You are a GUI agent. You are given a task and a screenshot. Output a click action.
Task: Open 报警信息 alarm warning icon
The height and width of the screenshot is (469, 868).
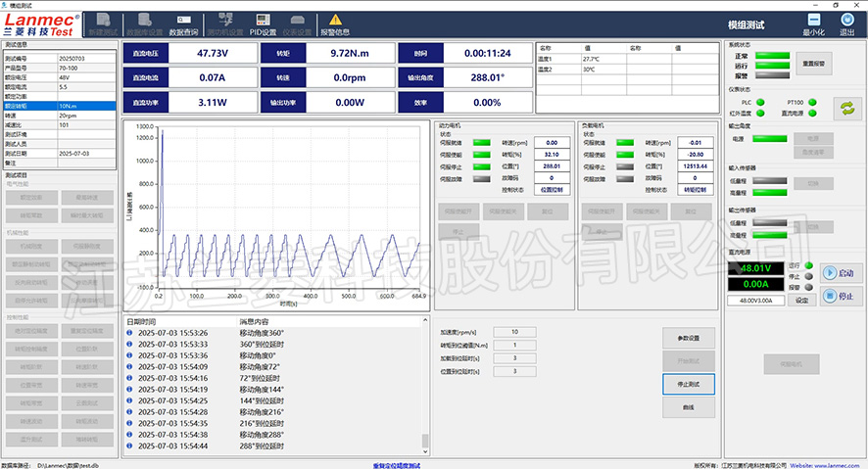335,25
